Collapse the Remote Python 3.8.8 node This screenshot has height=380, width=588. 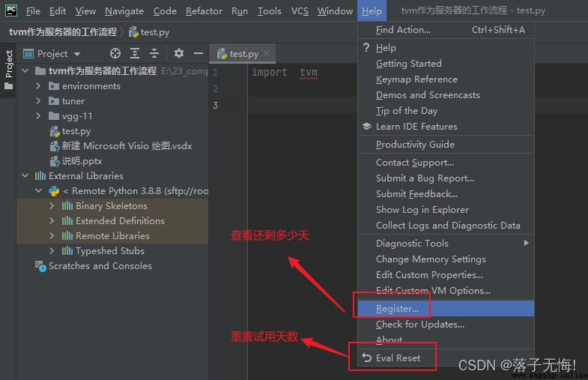point(39,190)
